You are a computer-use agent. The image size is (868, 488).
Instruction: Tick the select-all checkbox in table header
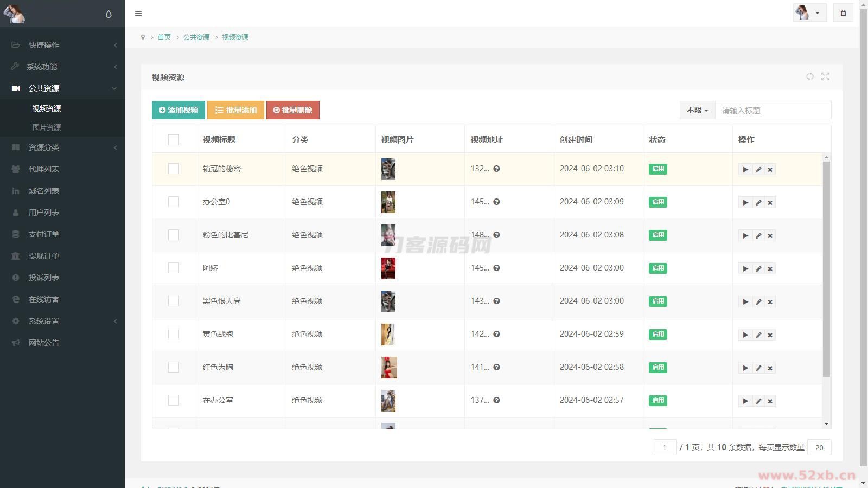point(174,140)
